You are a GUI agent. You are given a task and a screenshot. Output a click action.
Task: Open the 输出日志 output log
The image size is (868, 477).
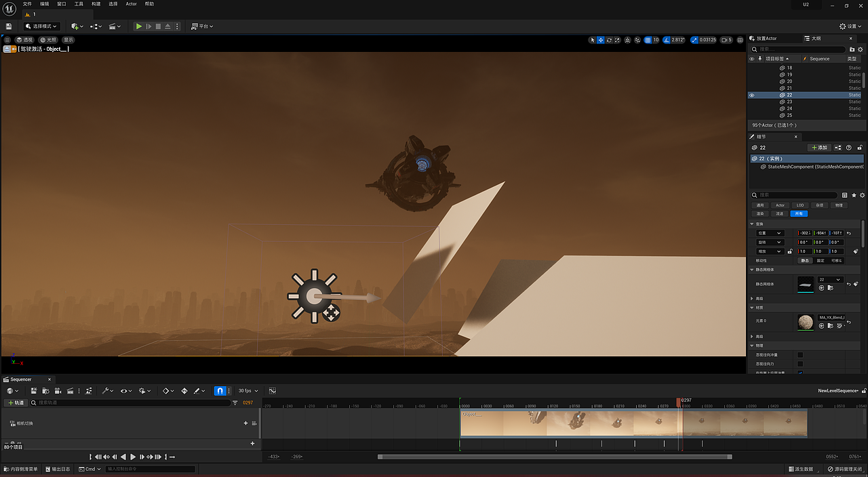[58, 469]
